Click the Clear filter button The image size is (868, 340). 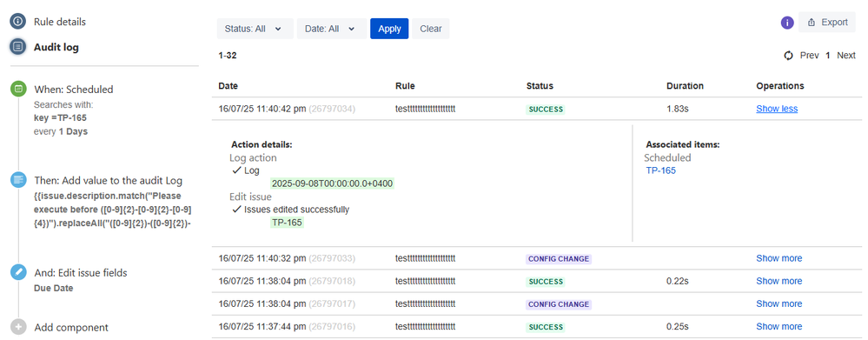(431, 29)
